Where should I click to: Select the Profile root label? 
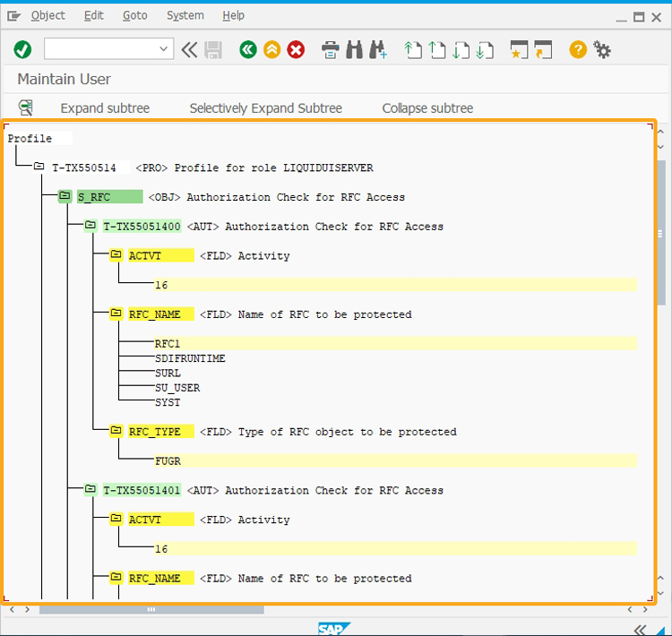pyautogui.click(x=30, y=139)
